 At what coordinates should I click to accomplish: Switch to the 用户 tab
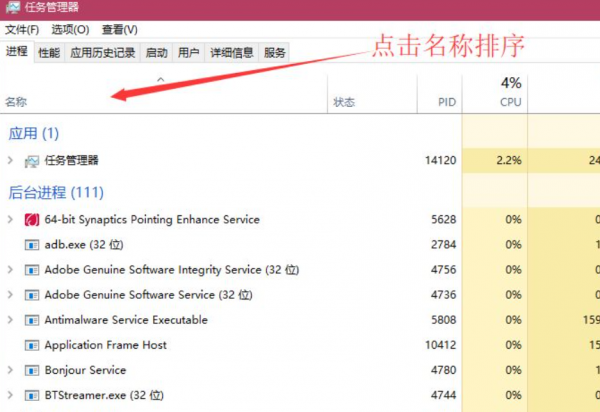click(189, 52)
